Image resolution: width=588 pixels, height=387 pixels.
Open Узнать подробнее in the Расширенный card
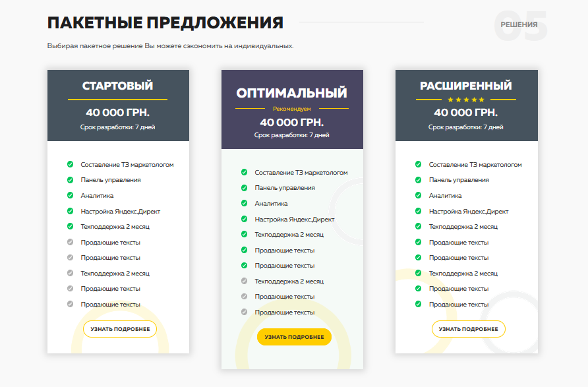(x=468, y=329)
